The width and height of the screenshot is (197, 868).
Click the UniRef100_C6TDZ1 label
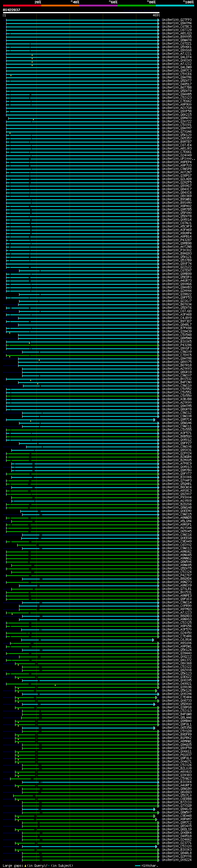(x=177, y=43)
